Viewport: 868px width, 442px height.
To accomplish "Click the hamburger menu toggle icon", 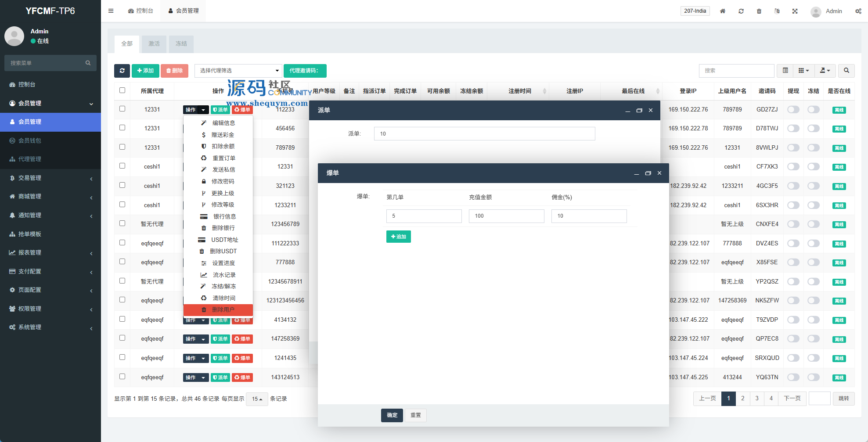I will tap(111, 11).
